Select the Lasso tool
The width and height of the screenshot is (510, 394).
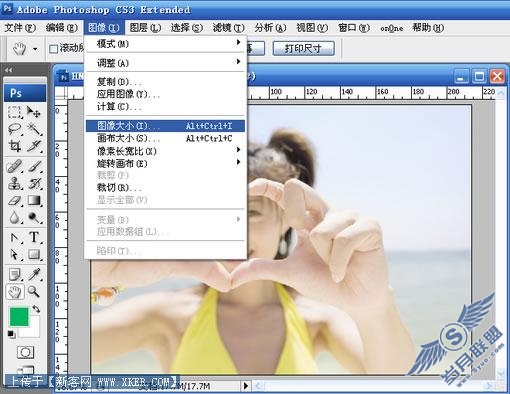coord(15,129)
